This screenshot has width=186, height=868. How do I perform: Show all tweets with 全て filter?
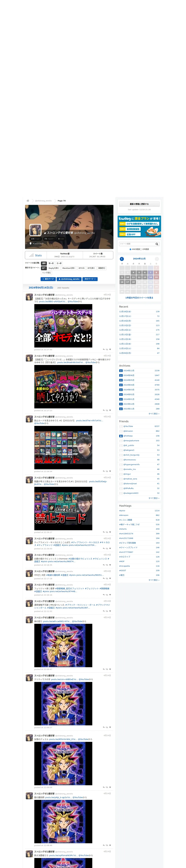point(44,268)
